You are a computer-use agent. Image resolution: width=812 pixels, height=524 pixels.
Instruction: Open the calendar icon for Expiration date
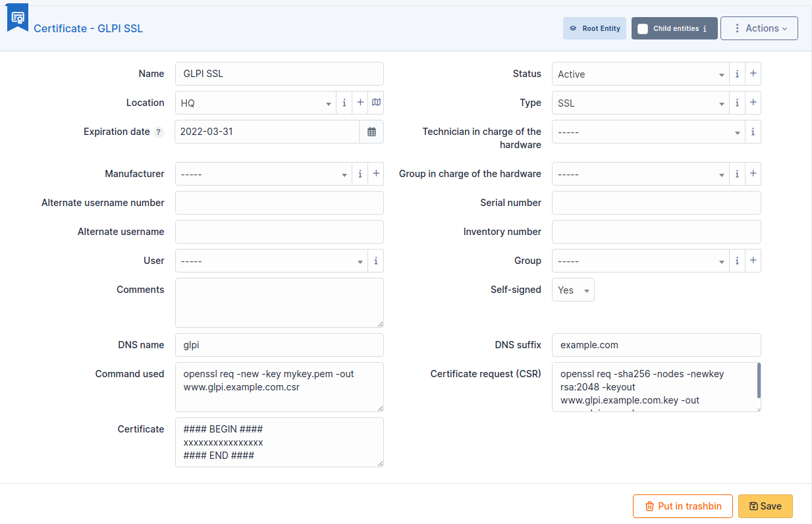pos(371,132)
